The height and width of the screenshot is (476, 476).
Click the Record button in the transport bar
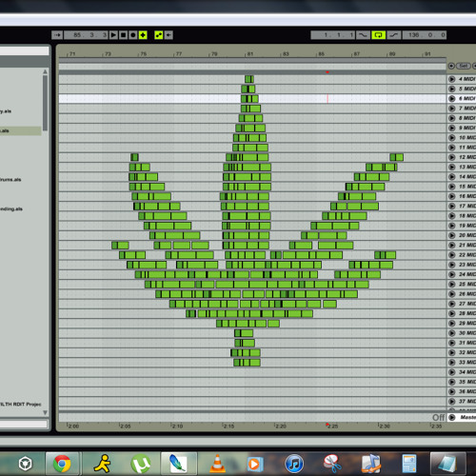[133, 35]
